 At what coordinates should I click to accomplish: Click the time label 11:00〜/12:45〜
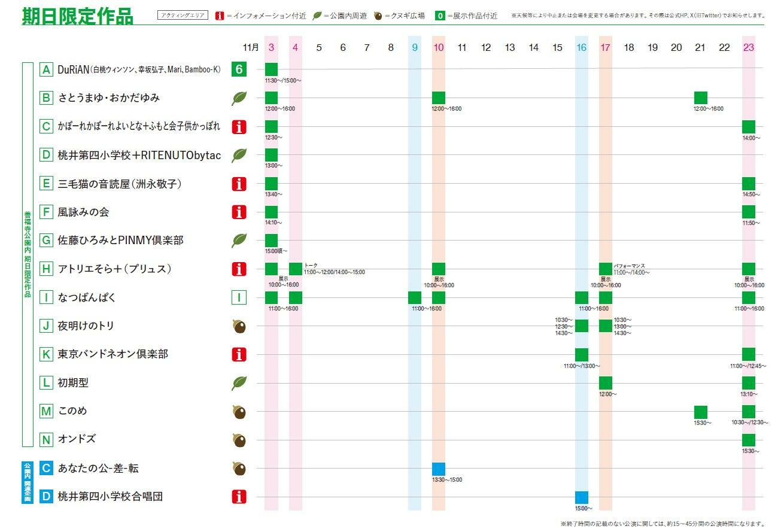(x=749, y=366)
